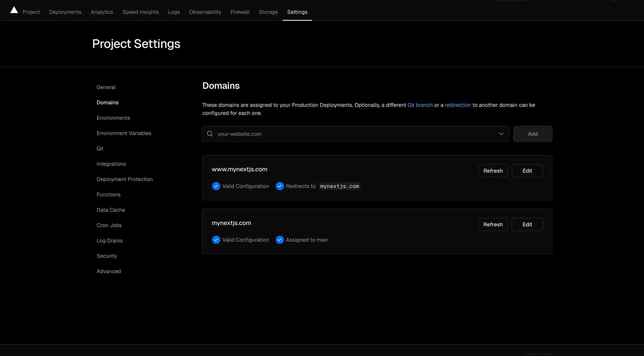Click the Assigned to main label

[307, 240]
